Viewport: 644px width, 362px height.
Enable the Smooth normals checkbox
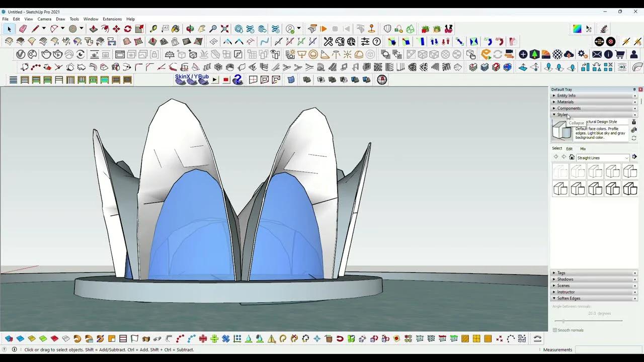coord(555,330)
